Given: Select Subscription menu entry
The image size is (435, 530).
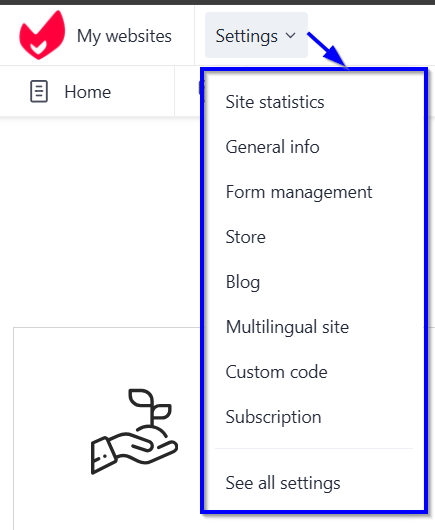Looking at the screenshot, I should pos(273,417).
